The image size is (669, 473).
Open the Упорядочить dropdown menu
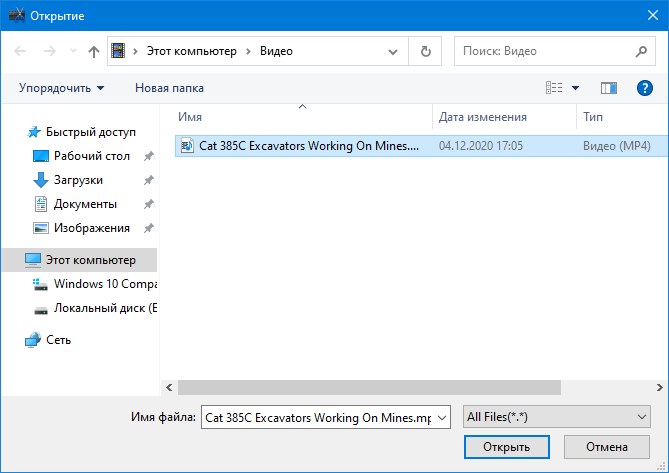(61, 88)
